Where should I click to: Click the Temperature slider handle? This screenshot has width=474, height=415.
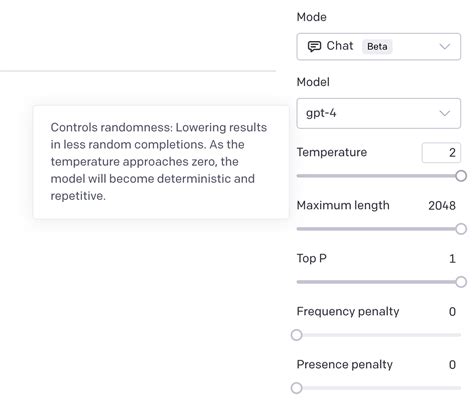point(461,176)
